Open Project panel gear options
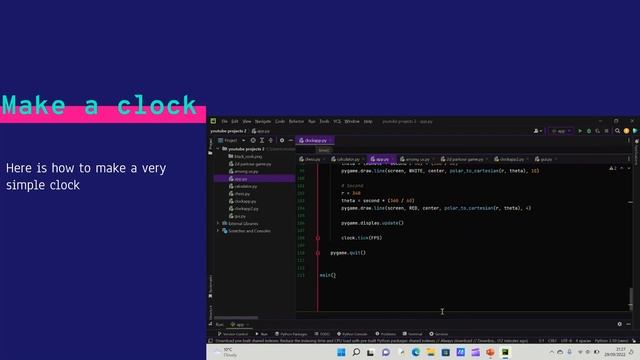The width and height of the screenshot is (640, 360). (x=282, y=140)
